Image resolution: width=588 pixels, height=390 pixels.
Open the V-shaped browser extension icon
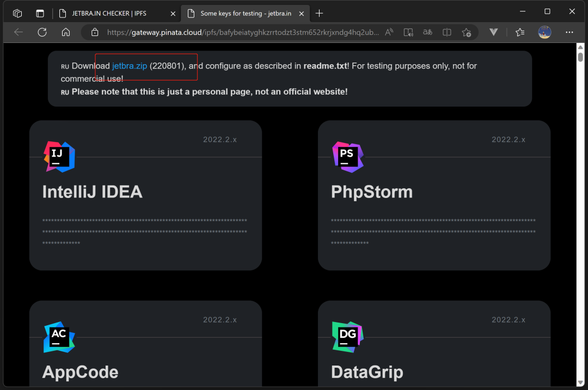(493, 32)
